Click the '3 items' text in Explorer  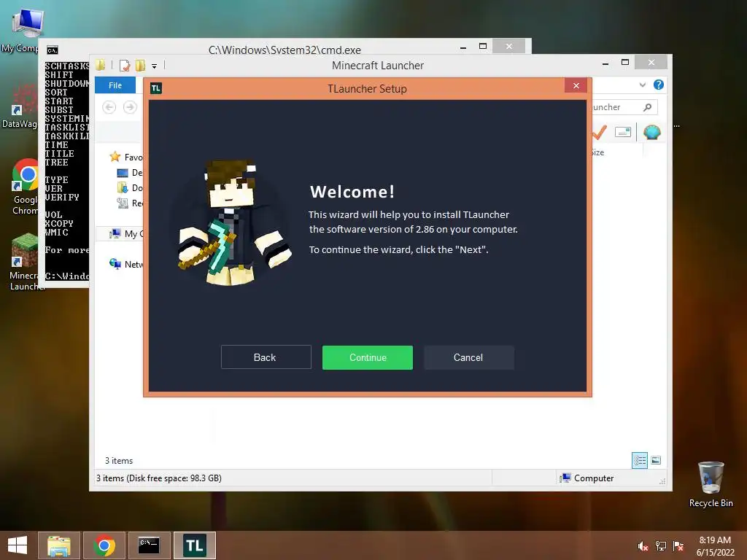[119, 461]
